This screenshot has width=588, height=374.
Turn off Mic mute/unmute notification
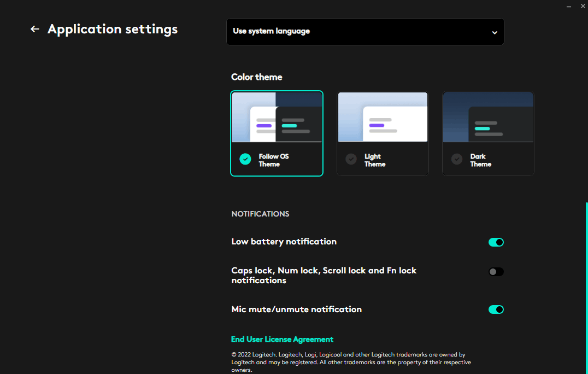coord(496,309)
